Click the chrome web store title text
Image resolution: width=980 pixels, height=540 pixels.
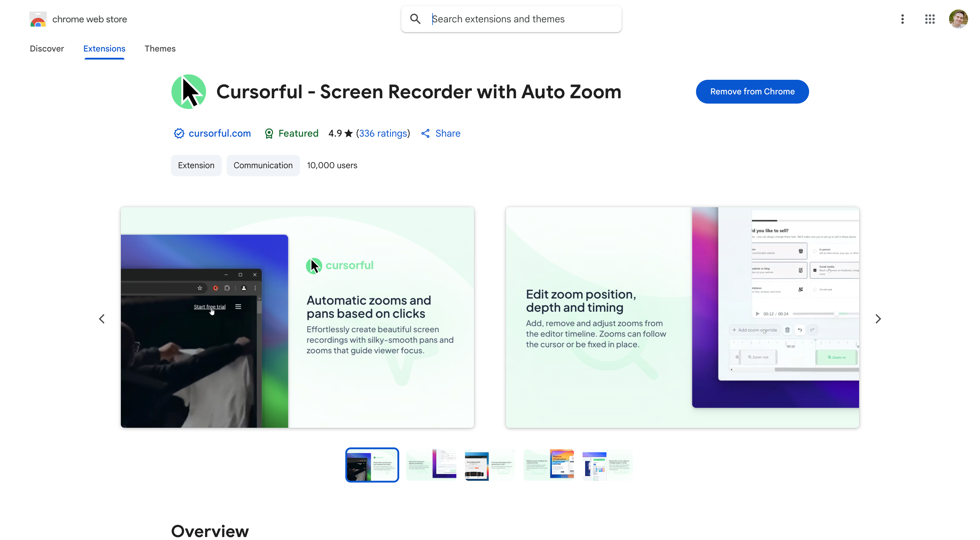point(90,19)
